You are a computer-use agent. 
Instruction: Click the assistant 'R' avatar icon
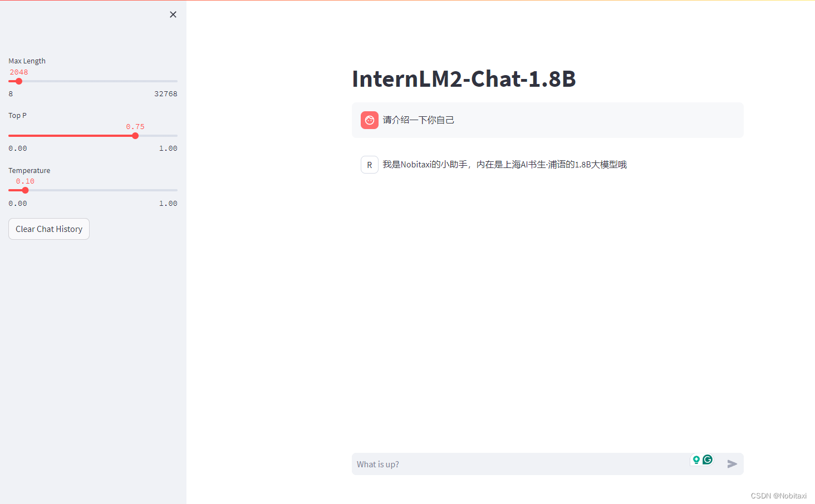coord(370,165)
